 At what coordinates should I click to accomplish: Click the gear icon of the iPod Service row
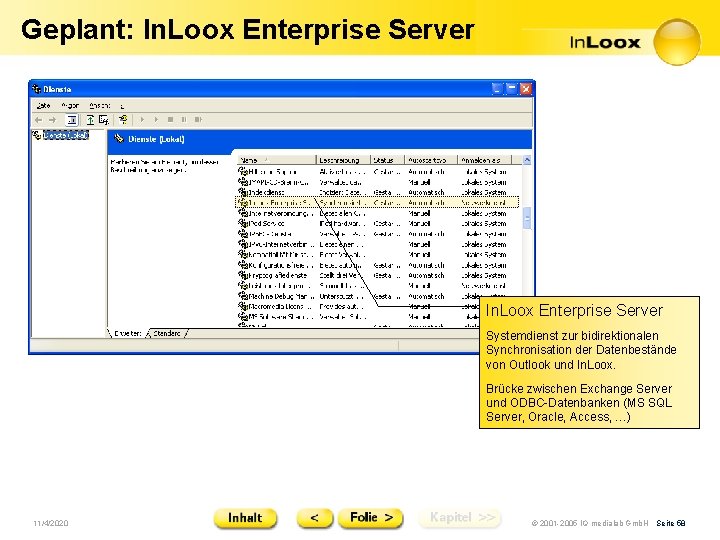[x=243, y=223]
